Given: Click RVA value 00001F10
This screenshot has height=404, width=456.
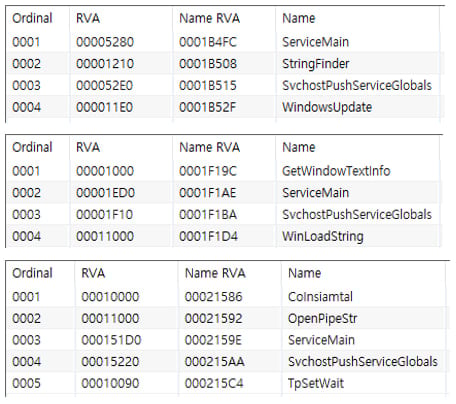Looking at the screenshot, I should point(105,214).
